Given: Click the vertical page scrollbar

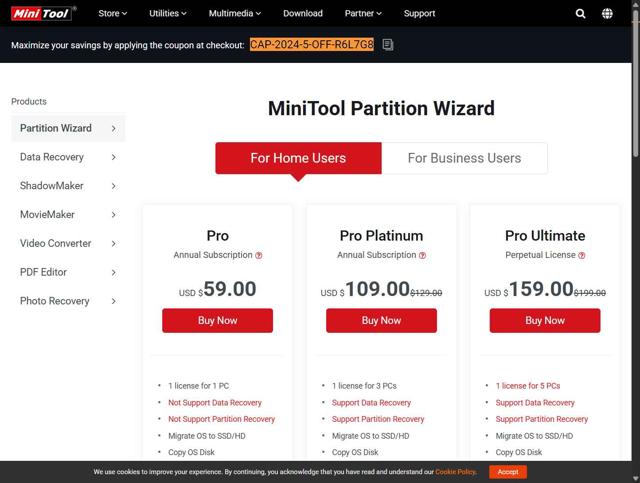Looking at the screenshot, I should click(636, 82).
